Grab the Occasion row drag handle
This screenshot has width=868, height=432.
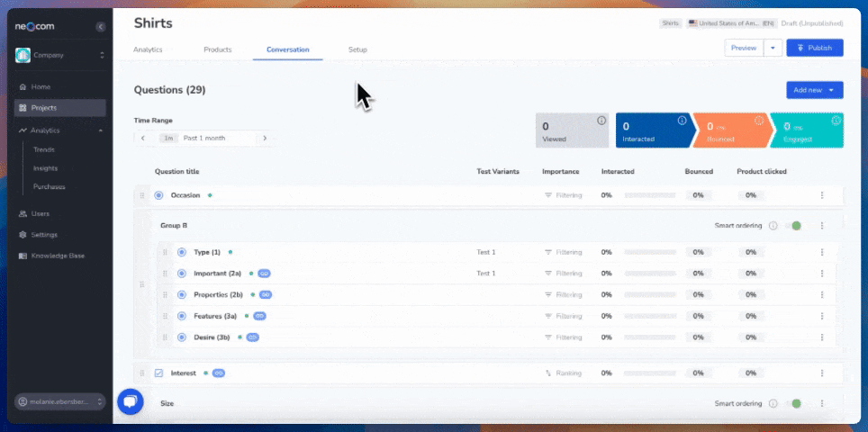pos(141,195)
